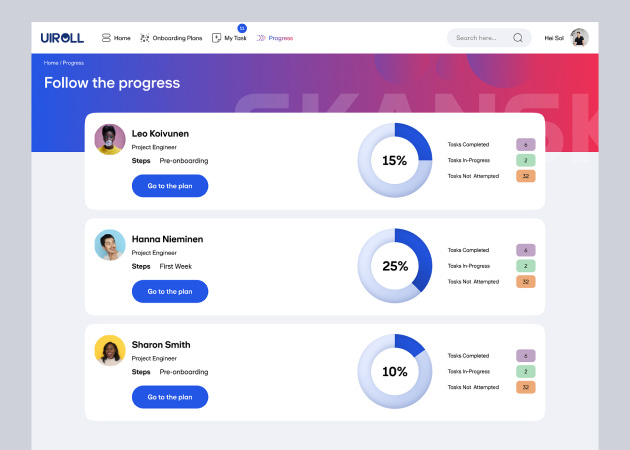Click Hanna Nieminen's 25% progress ring
The image size is (630, 450).
395,266
